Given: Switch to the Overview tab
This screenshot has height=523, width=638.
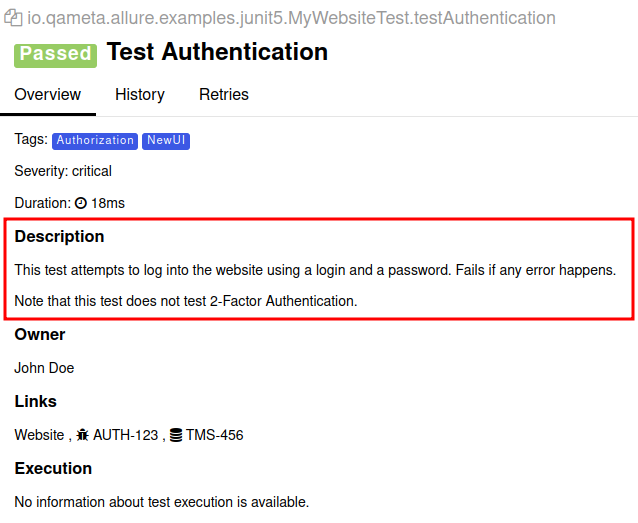Looking at the screenshot, I should (47, 95).
